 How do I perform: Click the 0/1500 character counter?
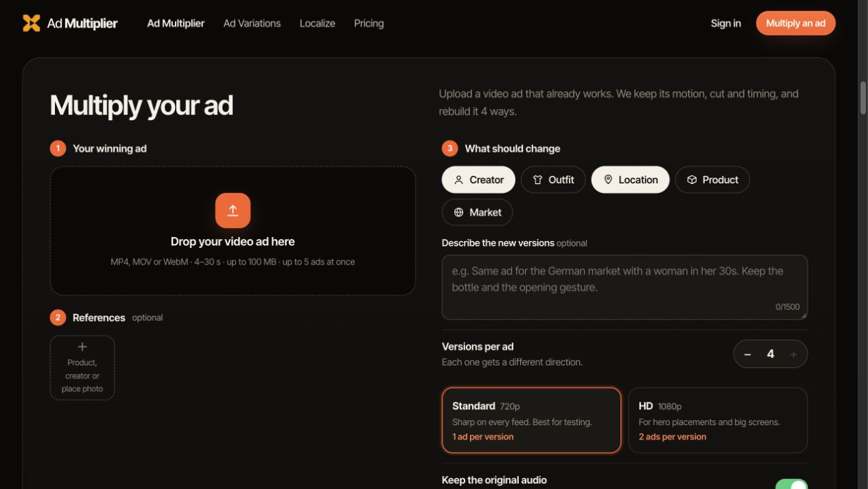point(788,307)
